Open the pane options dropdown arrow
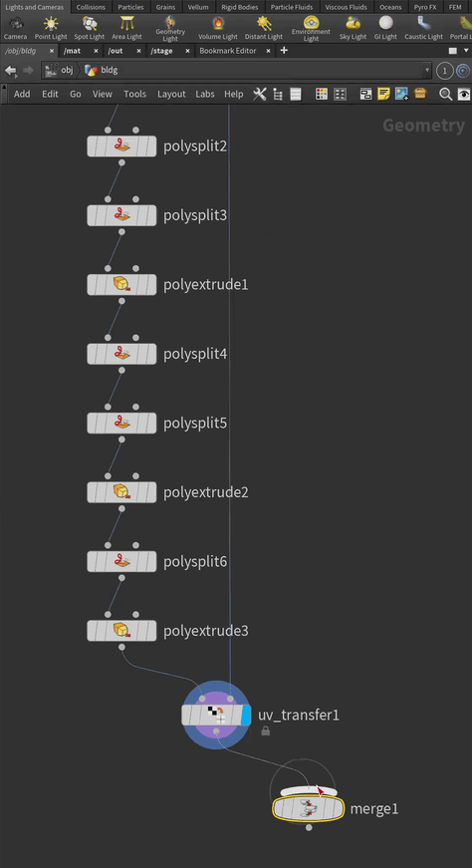This screenshot has height=868, width=472. (466, 51)
